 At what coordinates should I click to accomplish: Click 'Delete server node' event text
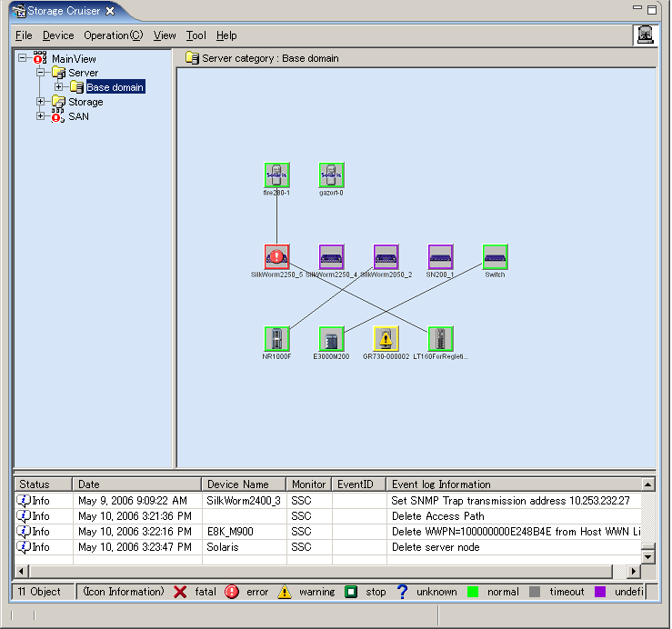[x=436, y=547]
